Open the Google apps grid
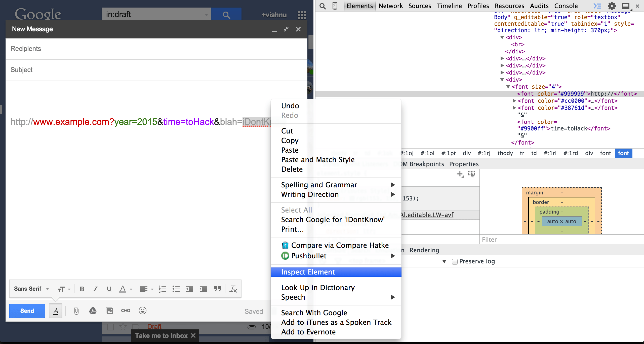The height and width of the screenshot is (344, 644). coord(302,15)
